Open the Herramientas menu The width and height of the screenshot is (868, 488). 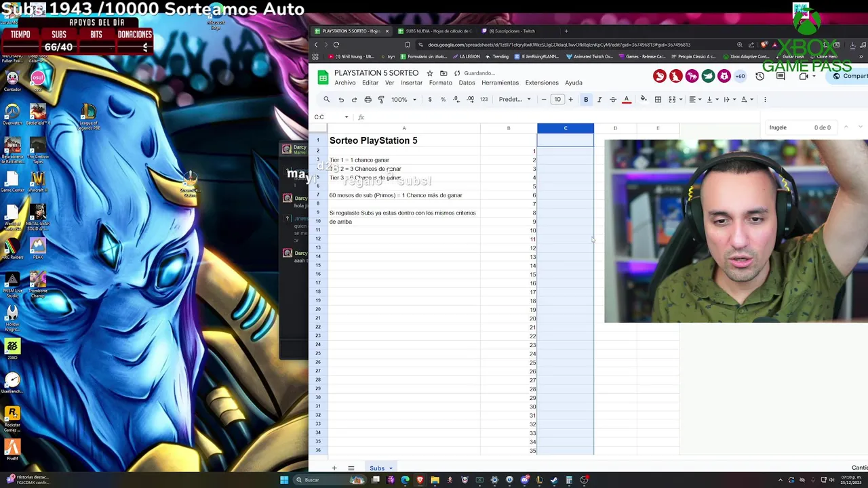coord(500,83)
